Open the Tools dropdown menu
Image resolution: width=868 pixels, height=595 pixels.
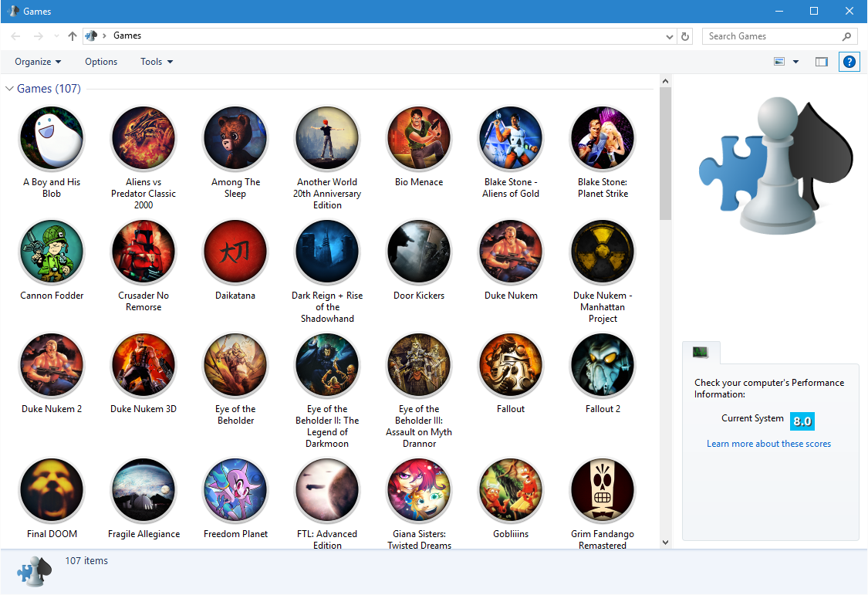(x=157, y=62)
